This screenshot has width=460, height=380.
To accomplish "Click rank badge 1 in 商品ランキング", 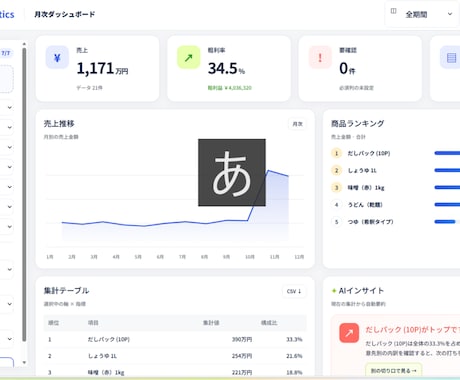I will [x=336, y=153].
